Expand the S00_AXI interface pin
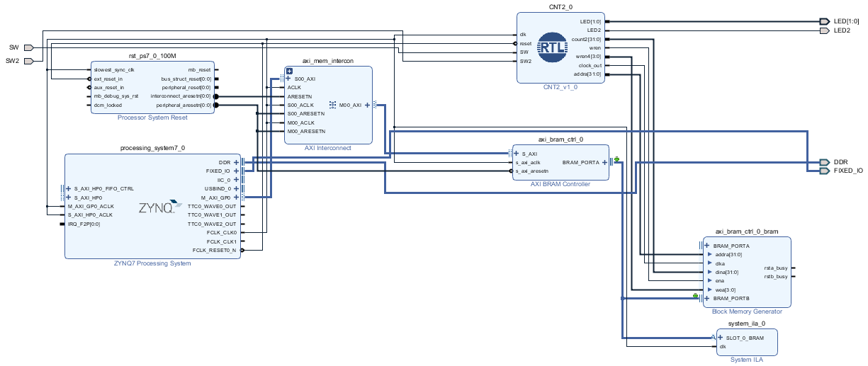 click(288, 79)
